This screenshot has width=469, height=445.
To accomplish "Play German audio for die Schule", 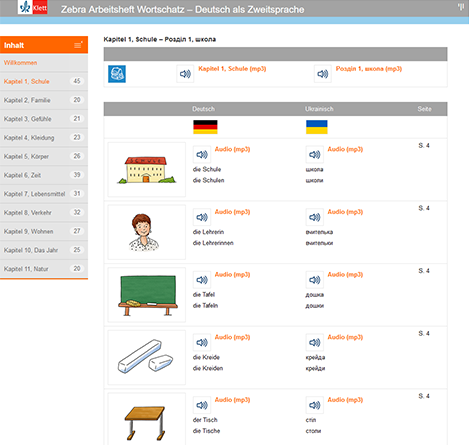I will (202, 155).
